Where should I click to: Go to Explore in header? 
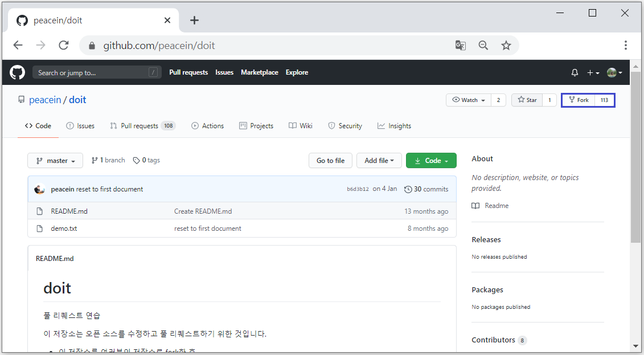297,72
